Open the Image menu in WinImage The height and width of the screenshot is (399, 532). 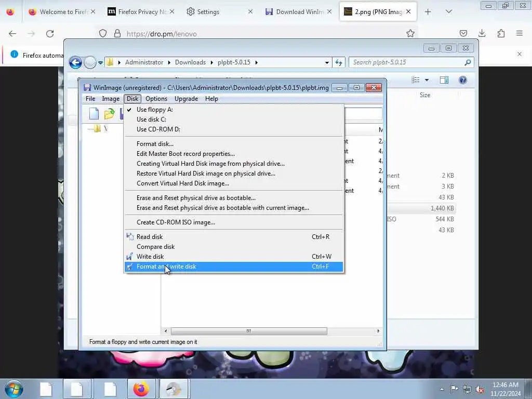[x=111, y=99]
